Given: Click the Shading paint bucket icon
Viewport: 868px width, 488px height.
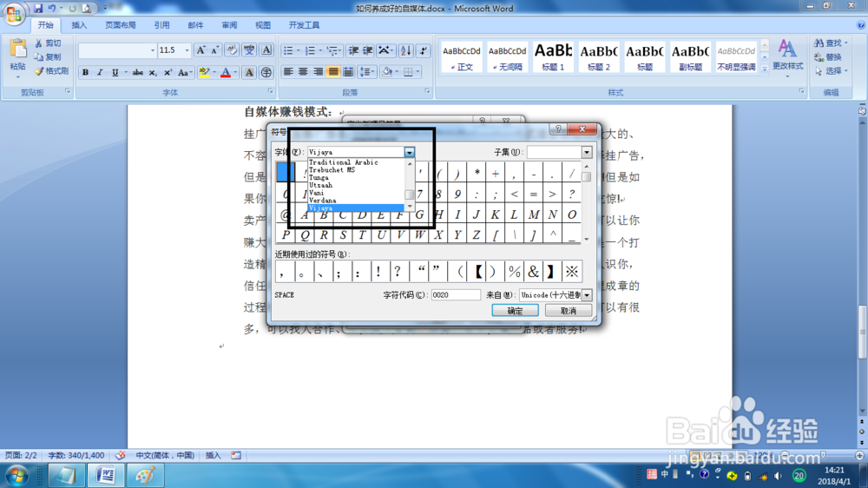Looking at the screenshot, I should (x=387, y=72).
